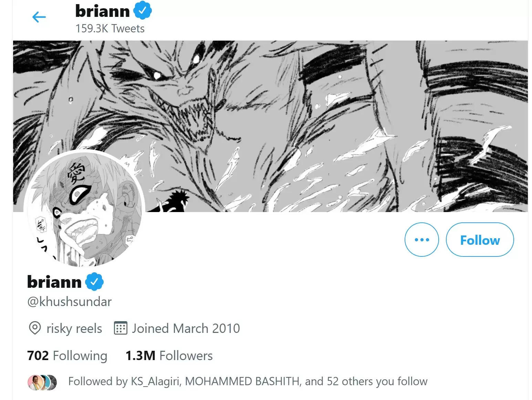Open the 'Followed by KS_Alagiri' mutual followers link
Image resolution: width=532 pixels, height=400 pixels.
248,381
